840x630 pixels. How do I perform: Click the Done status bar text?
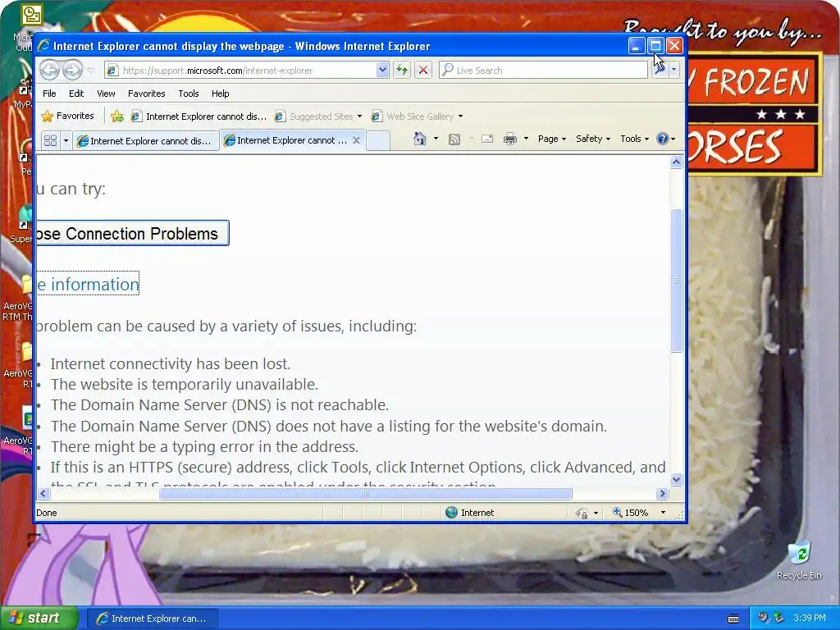coord(47,513)
